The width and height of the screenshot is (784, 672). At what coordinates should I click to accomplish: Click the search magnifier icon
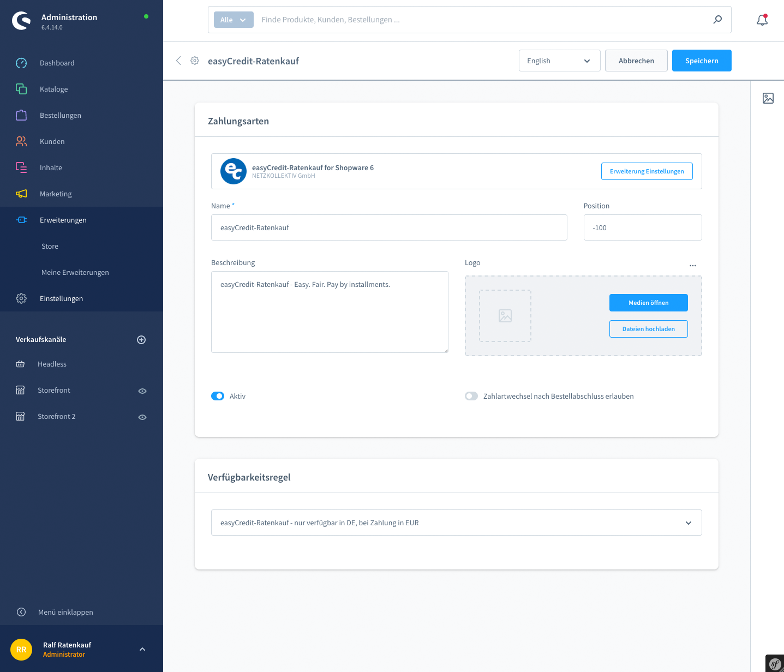click(x=718, y=20)
